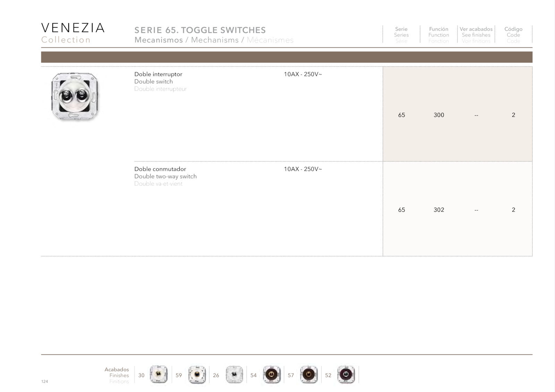Select the finish 57 bronze switch icon
This screenshot has height=392, width=555.
pyautogui.click(x=309, y=375)
